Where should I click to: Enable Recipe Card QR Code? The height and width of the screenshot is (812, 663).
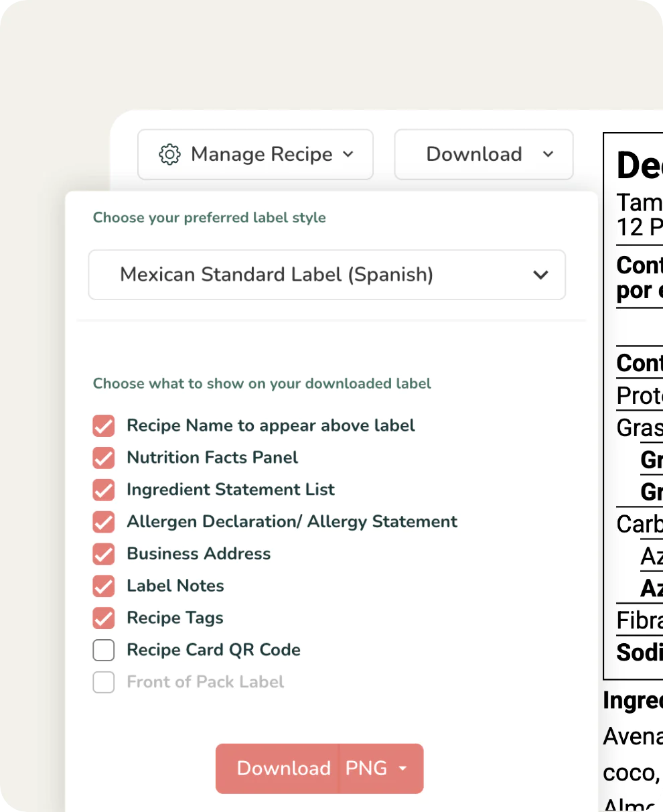(103, 650)
